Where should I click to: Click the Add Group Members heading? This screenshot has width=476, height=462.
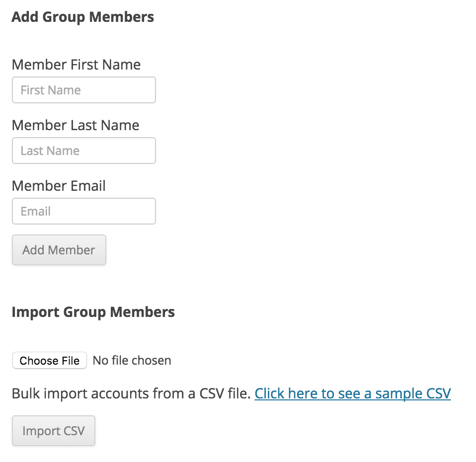(82, 16)
